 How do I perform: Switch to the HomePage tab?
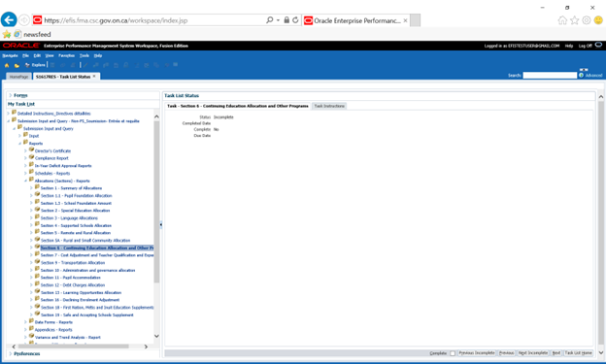tap(19, 77)
